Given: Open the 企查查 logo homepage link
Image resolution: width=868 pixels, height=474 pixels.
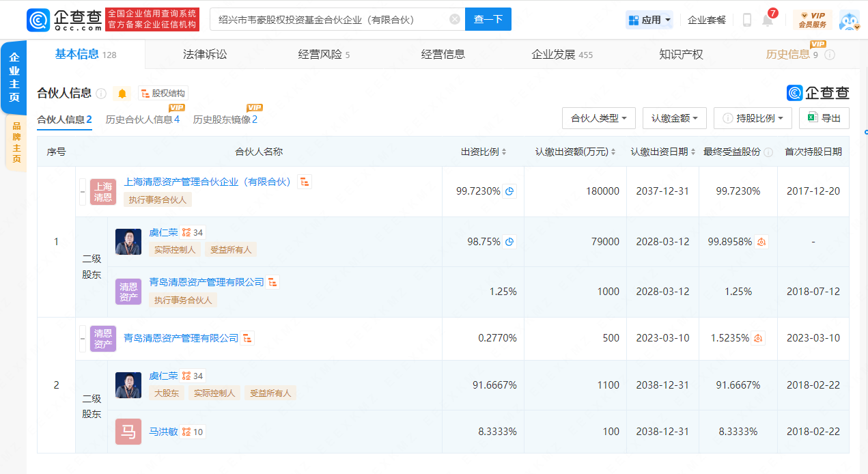Looking at the screenshot, I should (65, 20).
